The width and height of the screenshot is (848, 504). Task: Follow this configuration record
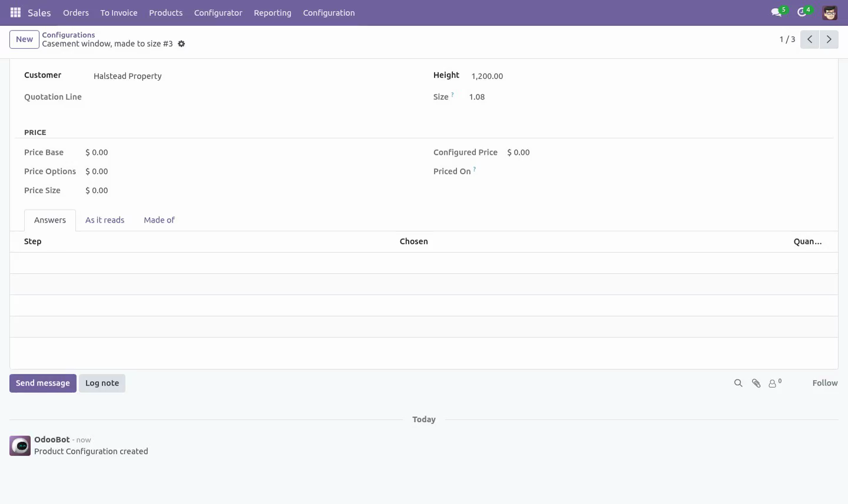[x=825, y=383]
